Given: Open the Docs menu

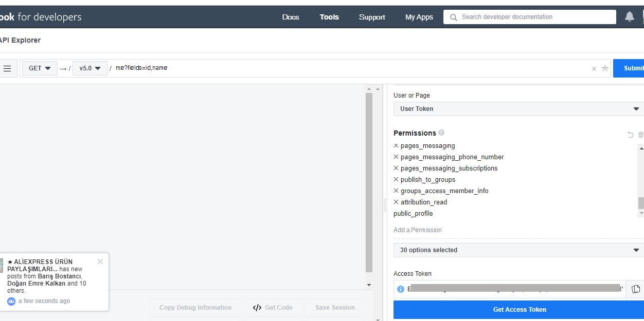Looking at the screenshot, I should 291,17.
